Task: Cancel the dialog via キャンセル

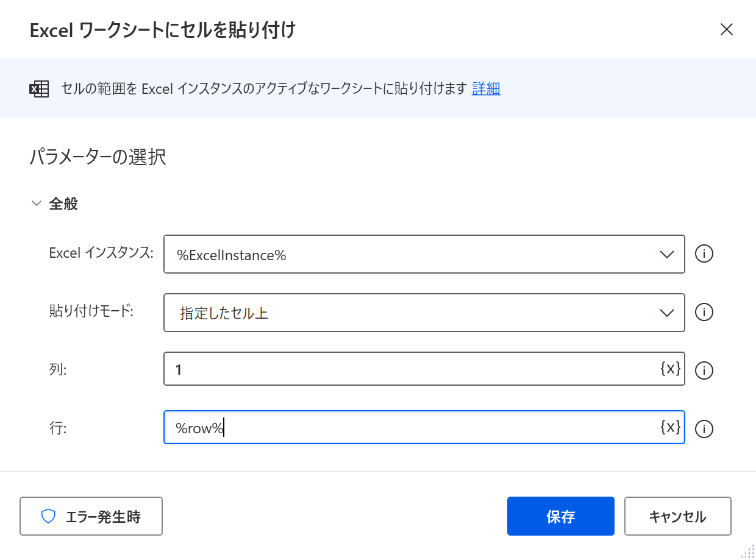Action: coord(677,516)
